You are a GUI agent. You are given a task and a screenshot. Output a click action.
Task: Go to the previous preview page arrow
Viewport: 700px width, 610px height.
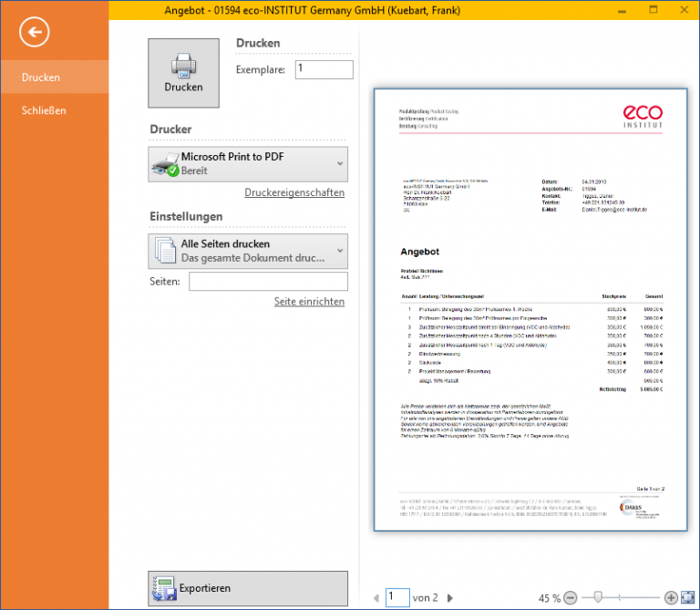point(376,598)
